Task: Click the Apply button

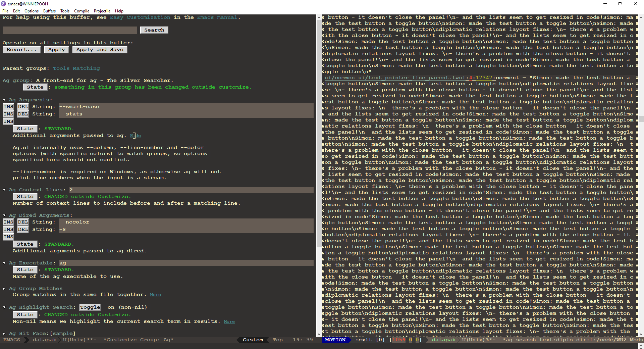Action: tap(56, 50)
